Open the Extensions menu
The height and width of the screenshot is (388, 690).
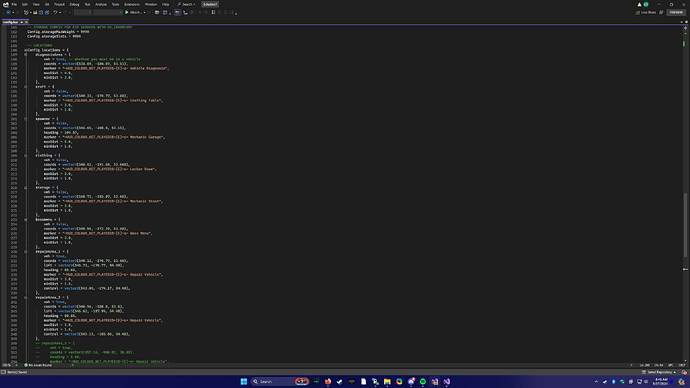click(x=132, y=4)
